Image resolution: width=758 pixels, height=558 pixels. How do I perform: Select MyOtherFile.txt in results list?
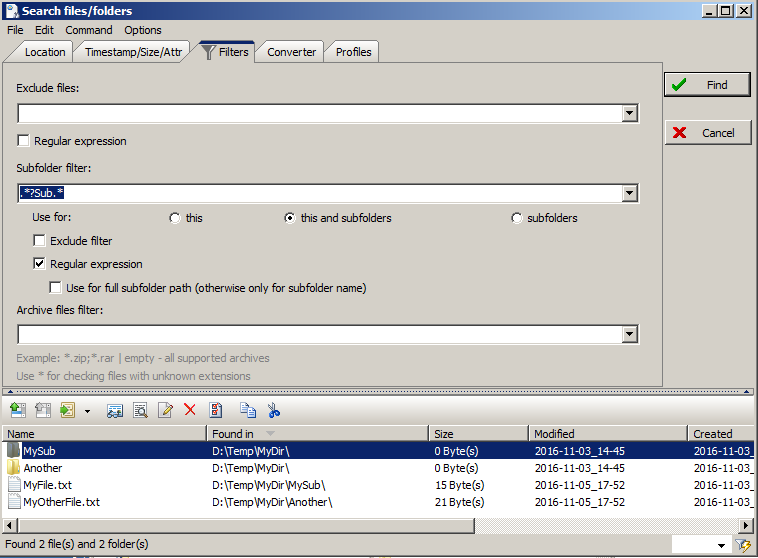61,502
